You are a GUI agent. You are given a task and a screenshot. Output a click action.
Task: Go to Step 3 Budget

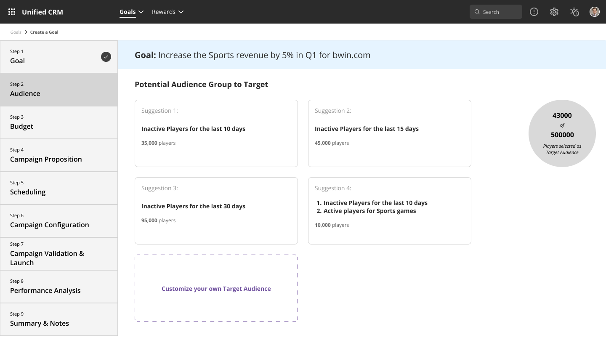[59, 122]
